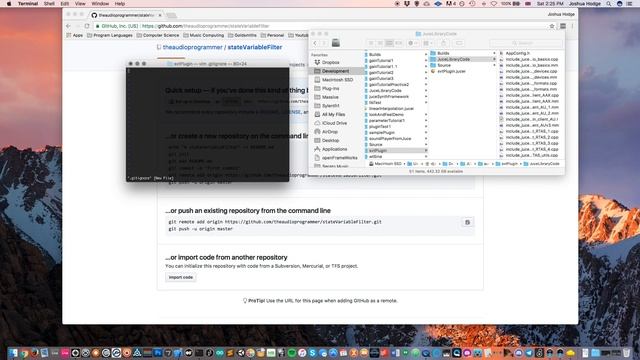Open stateVariableFilter repository link
The image size is (640, 360).
coord(255,47)
